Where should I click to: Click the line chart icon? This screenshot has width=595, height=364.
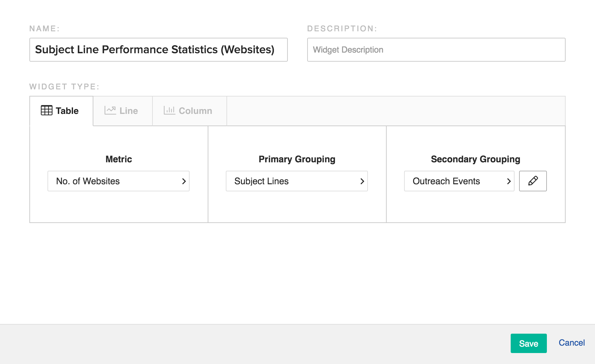click(x=110, y=110)
